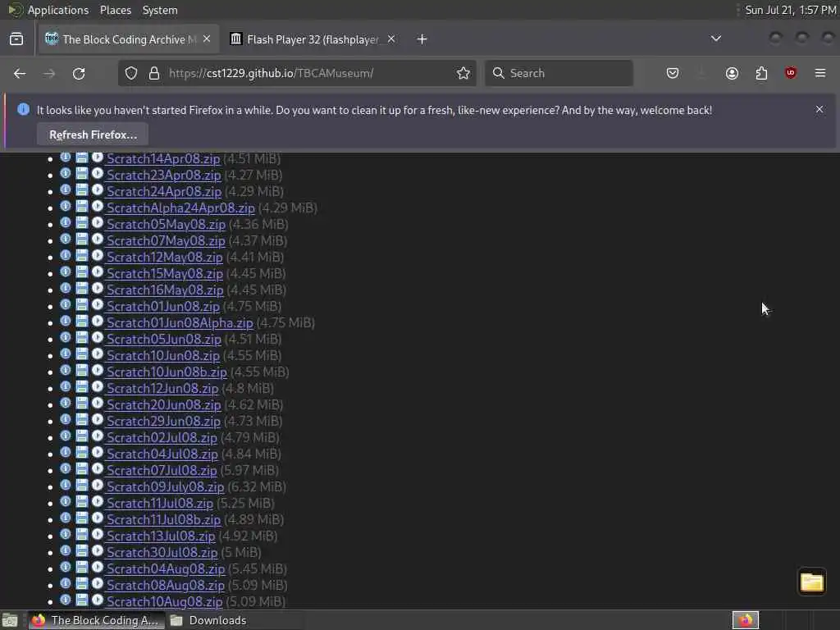Click the Show Desktop taskbar icon
Image resolution: width=840 pixels, height=630 pixels.
pyautogui.click(x=10, y=620)
